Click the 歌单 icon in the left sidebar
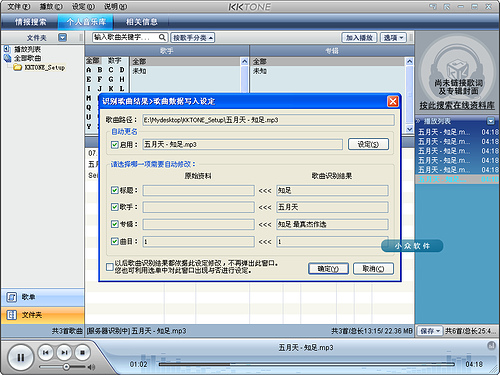 pos(12,297)
